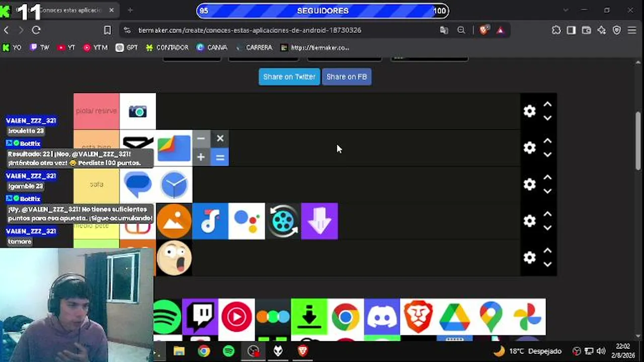
Task: Move the fourth tier row up
Action: [547, 215]
